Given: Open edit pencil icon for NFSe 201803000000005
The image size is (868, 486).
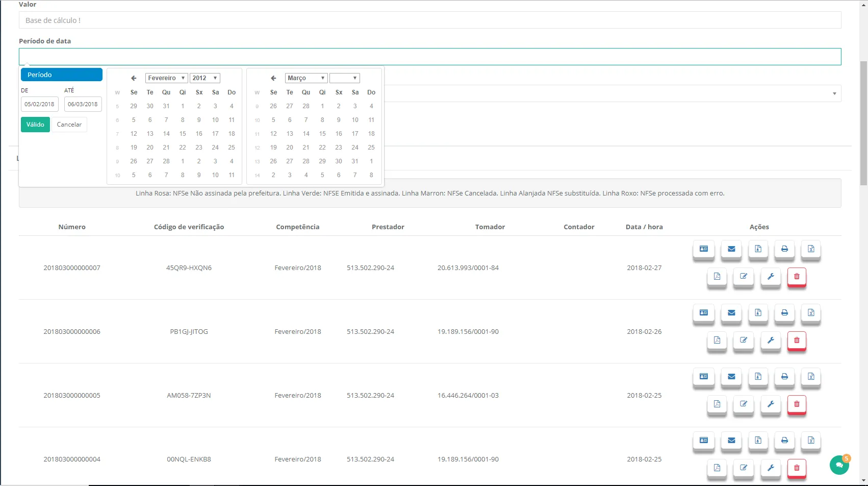Looking at the screenshot, I should pos(744,404).
